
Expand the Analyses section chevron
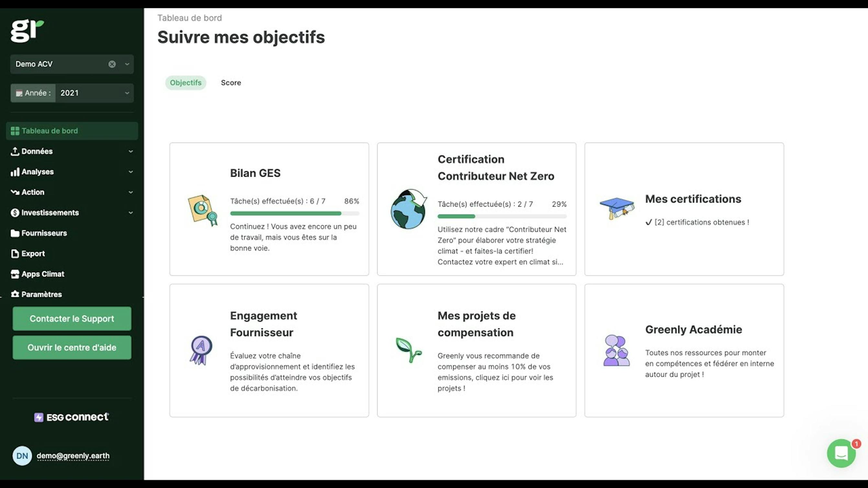(131, 172)
